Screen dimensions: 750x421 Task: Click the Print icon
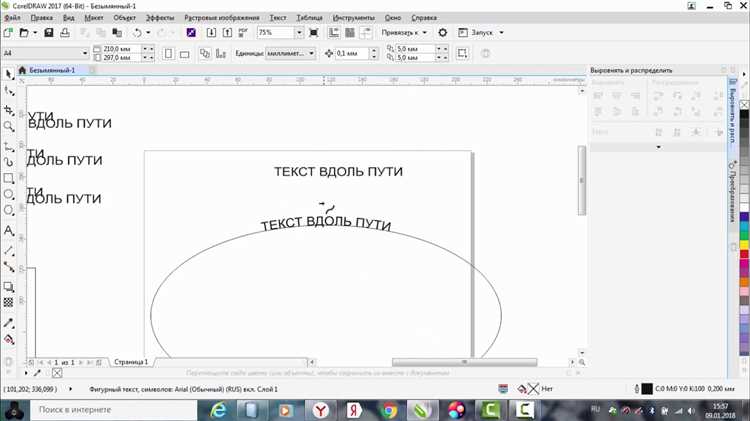pos(65,33)
